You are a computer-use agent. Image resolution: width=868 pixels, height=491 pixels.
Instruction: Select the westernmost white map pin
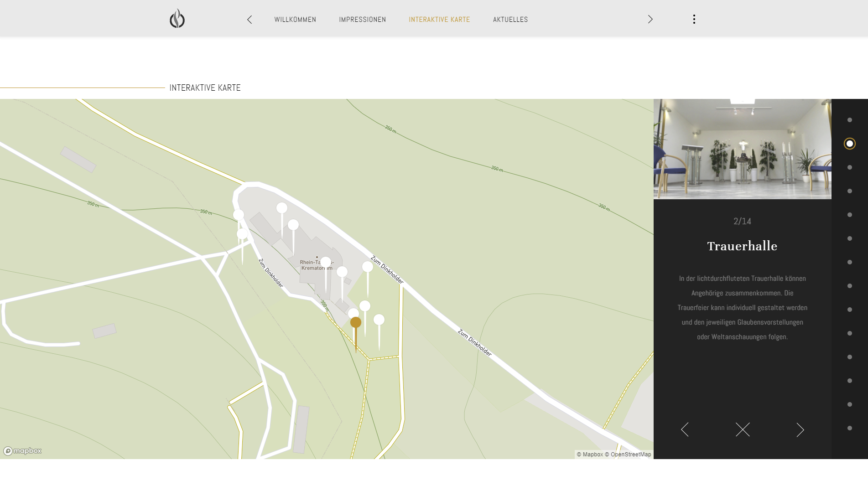[239, 215]
